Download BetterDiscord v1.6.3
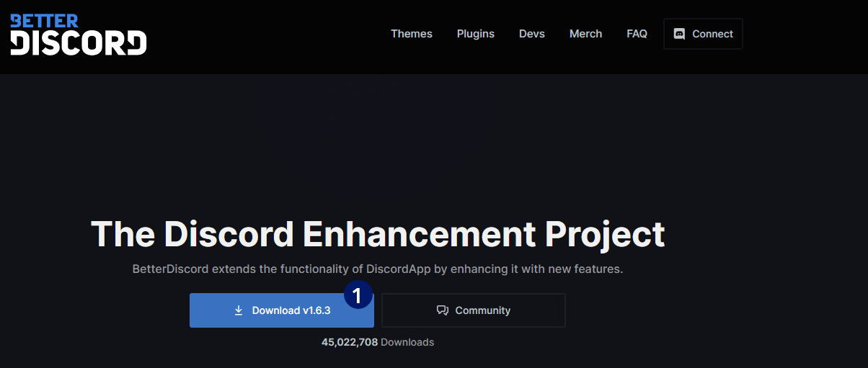 point(282,310)
